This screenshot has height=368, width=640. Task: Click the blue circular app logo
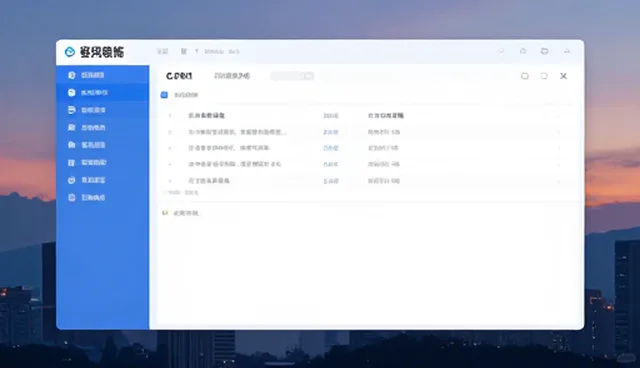pos(70,52)
